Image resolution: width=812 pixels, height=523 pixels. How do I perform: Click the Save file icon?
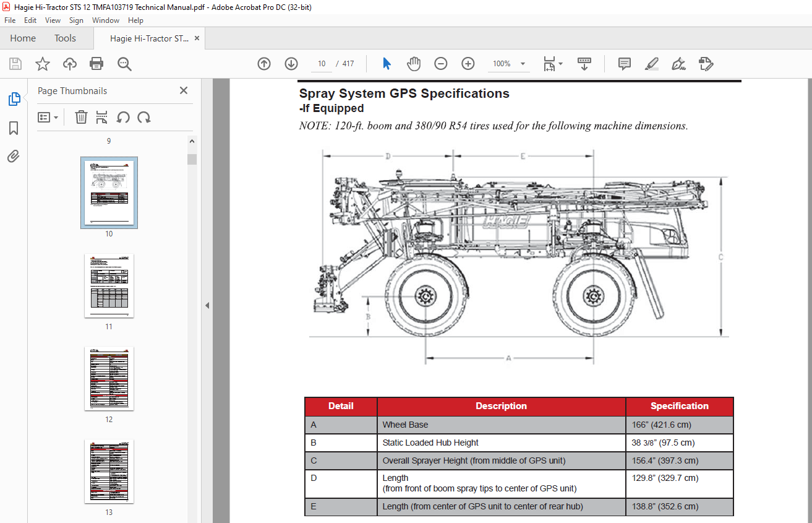click(x=15, y=64)
